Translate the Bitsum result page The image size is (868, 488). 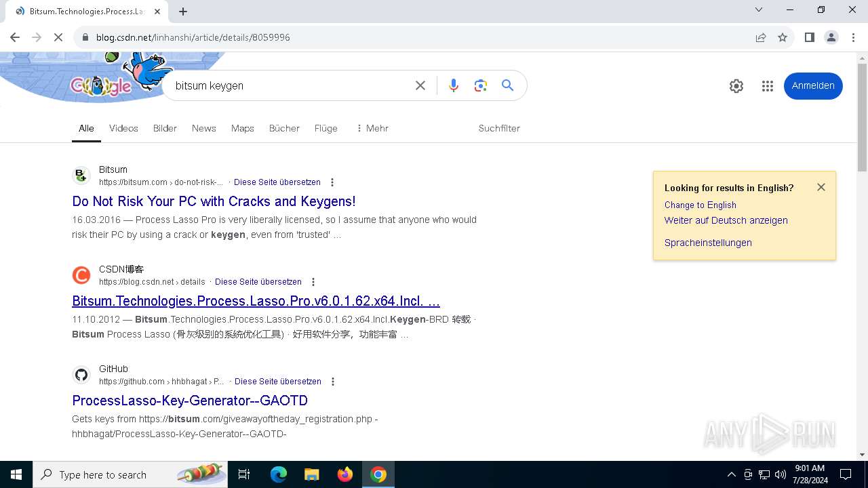coord(277,182)
